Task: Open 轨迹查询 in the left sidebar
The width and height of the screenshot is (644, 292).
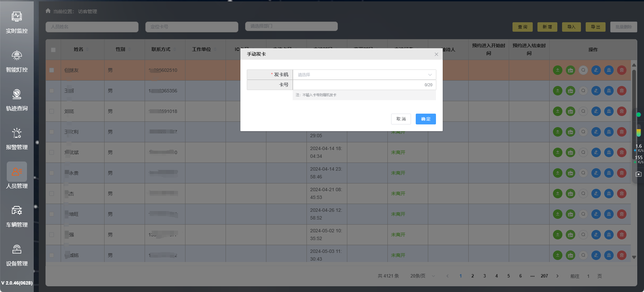Action: pyautogui.click(x=17, y=100)
